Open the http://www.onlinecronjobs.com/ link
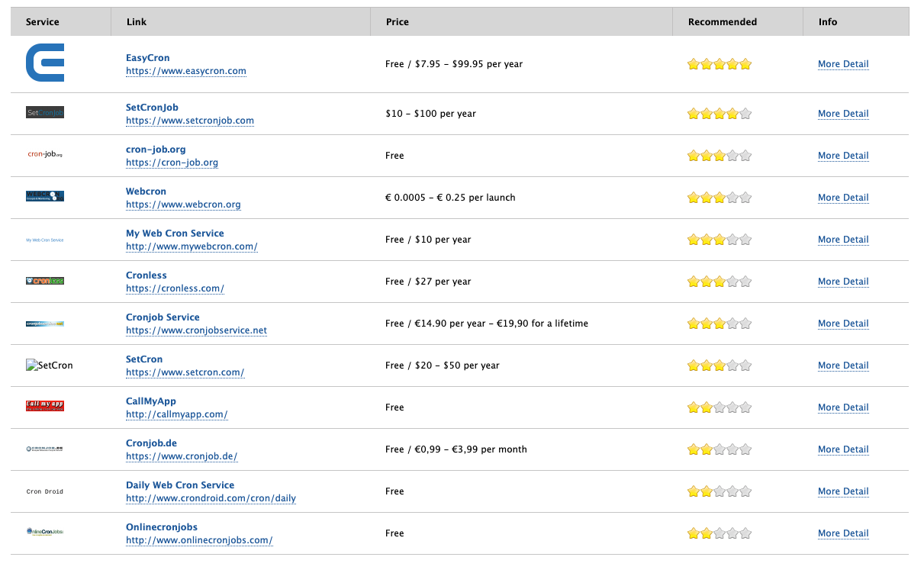 [199, 540]
